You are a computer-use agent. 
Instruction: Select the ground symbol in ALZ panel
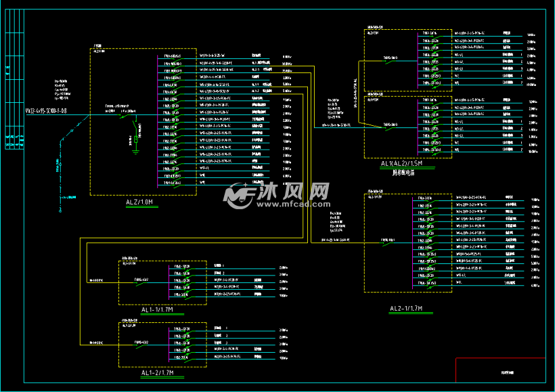[x=135, y=150]
